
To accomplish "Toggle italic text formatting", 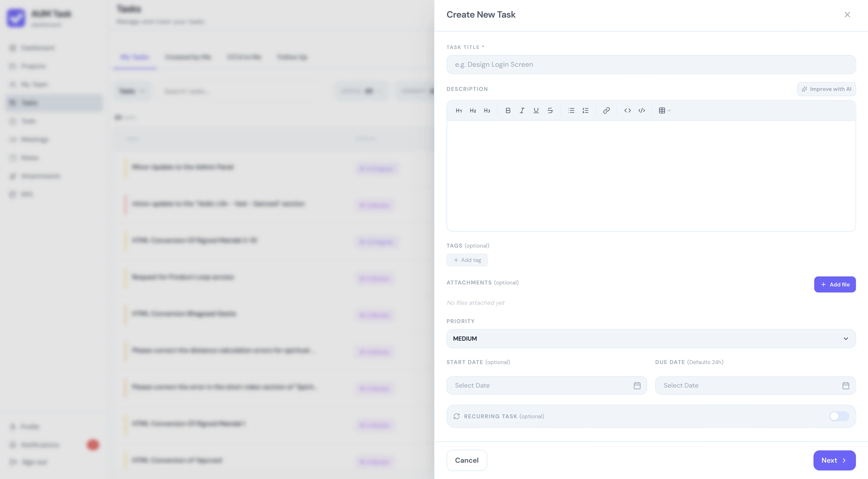I will pos(522,110).
